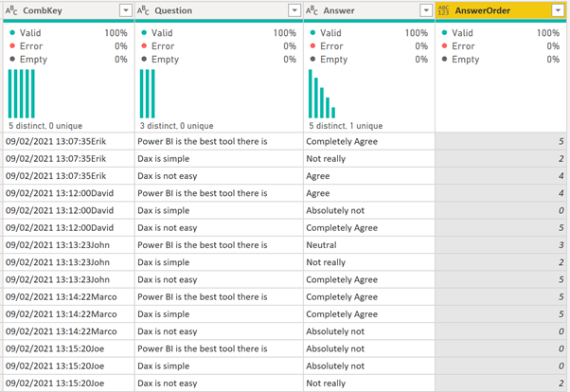Select David's 'Completely Agree' answer cell
Screen dimensions: 570x392
click(x=369, y=228)
